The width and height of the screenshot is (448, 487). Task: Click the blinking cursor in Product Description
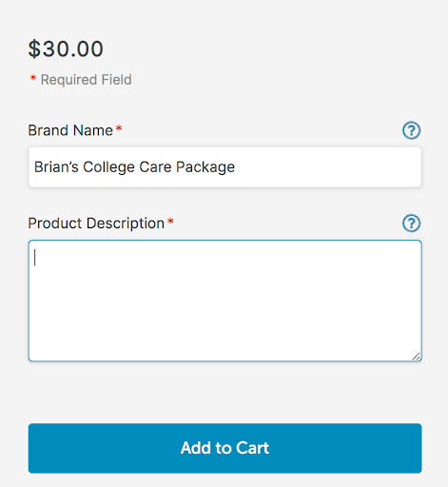(x=35, y=258)
